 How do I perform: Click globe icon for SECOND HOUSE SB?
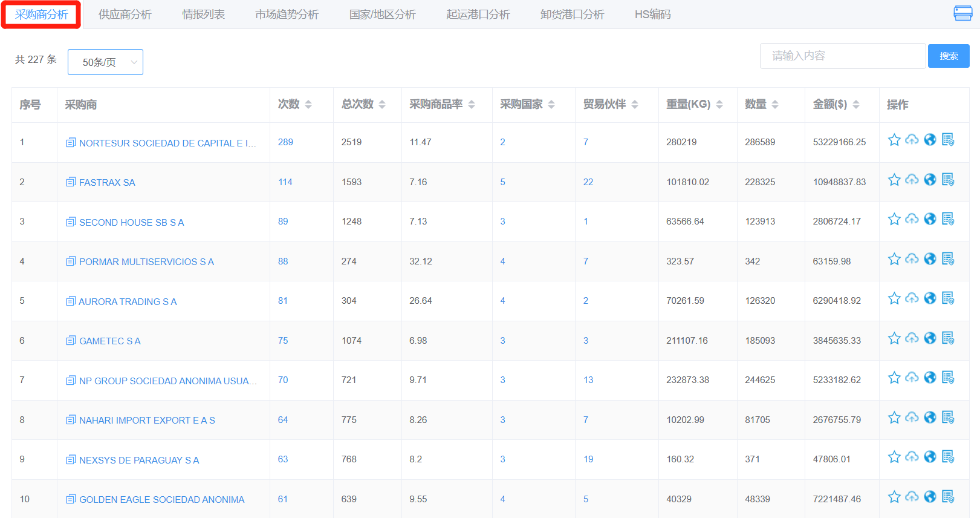pos(930,219)
